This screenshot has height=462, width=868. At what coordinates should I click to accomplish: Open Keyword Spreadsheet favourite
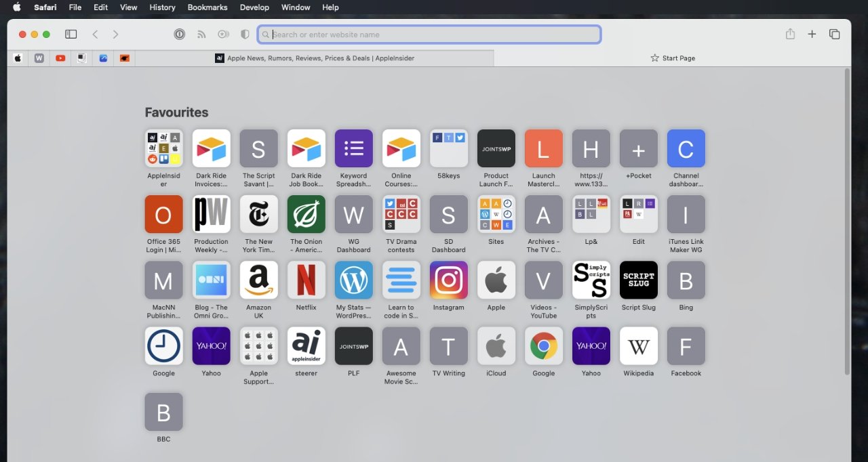pos(353,148)
